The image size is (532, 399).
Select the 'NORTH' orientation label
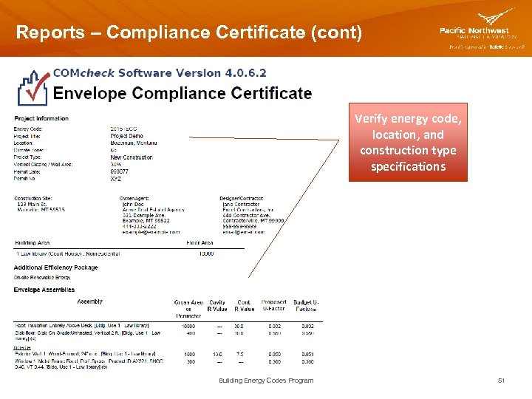pos(22,348)
